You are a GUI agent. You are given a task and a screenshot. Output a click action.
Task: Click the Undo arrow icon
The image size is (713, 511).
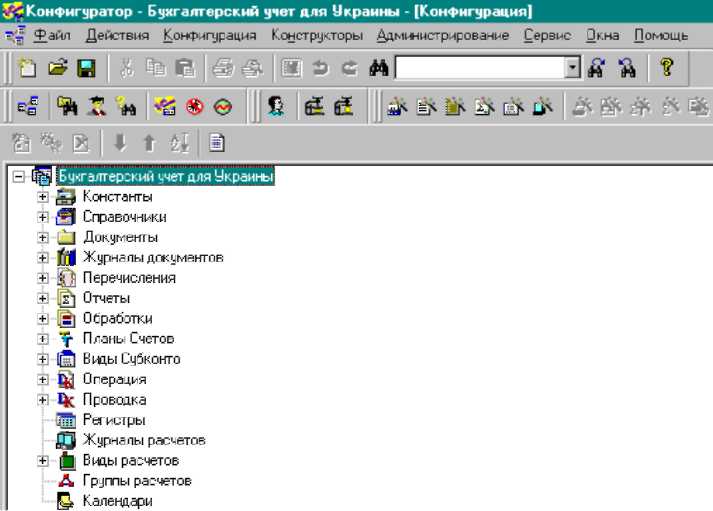pyautogui.click(x=321, y=68)
